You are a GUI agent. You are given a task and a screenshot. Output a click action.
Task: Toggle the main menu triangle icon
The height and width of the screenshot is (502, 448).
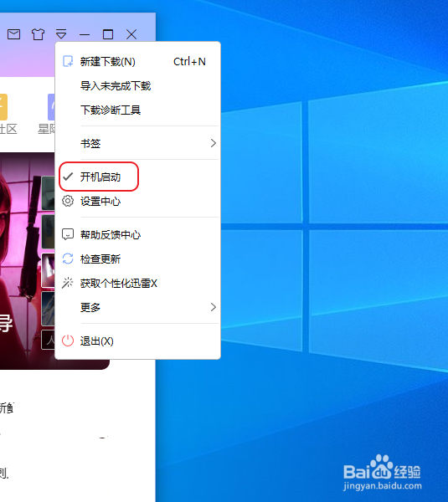(61, 34)
